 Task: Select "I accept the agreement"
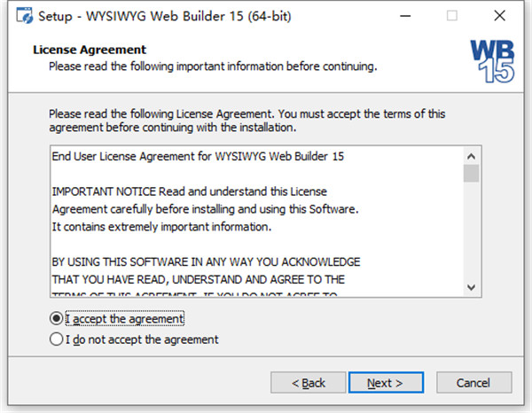click(x=59, y=318)
